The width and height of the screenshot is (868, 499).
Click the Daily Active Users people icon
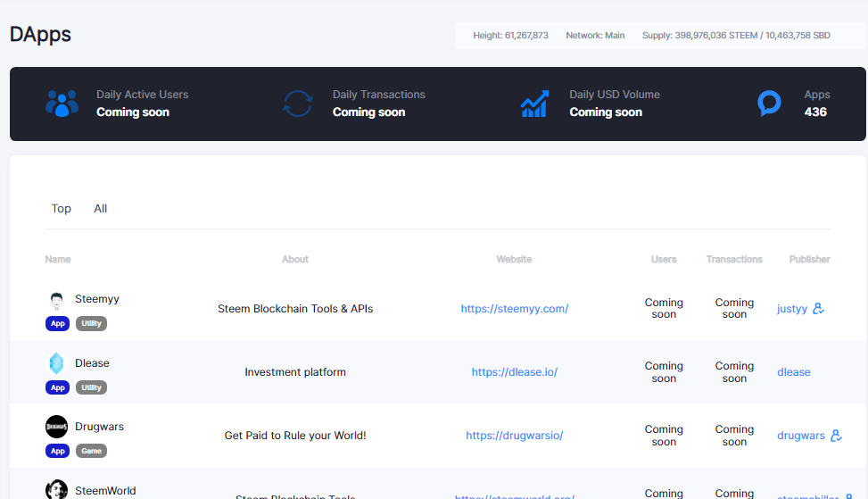(x=62, y=103)
